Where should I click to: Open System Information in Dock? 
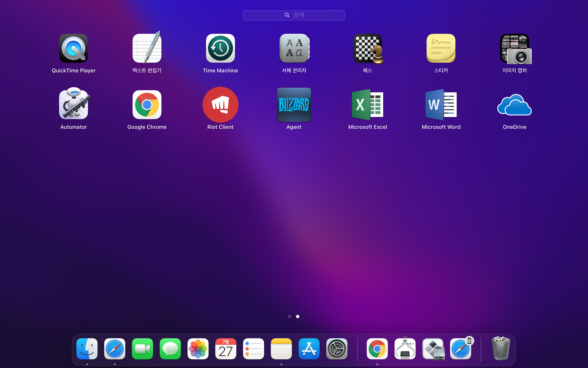coord(405,348)
